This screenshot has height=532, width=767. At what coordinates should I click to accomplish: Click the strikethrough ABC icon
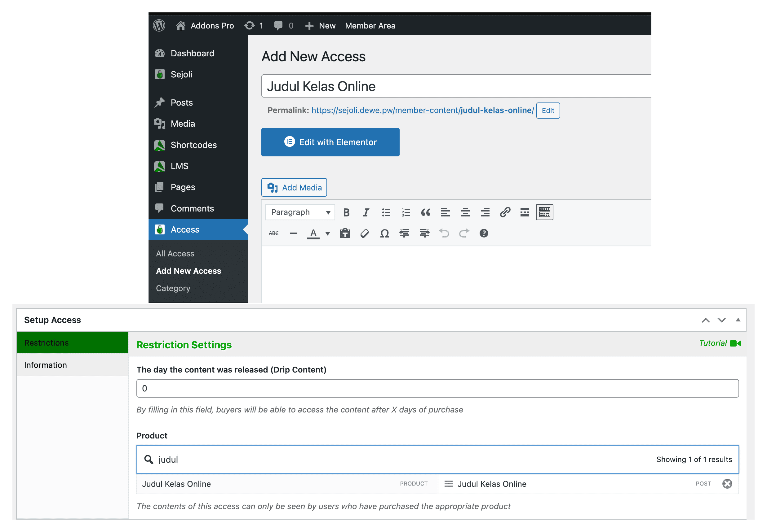pos(273,233)
